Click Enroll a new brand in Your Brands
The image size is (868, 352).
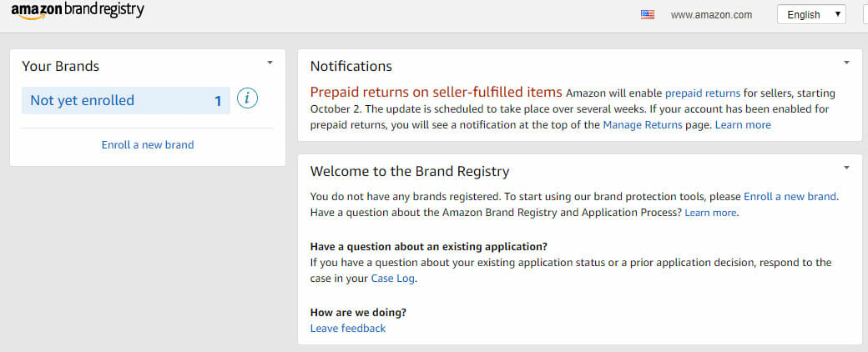pyautogui.click(x=148, y=145)
